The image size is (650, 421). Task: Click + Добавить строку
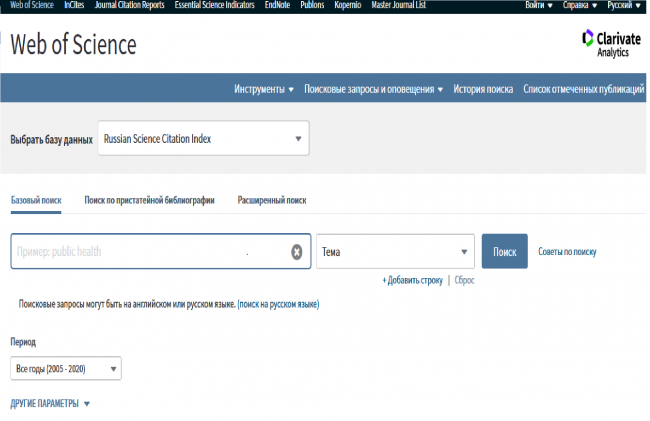pos(412,281)
